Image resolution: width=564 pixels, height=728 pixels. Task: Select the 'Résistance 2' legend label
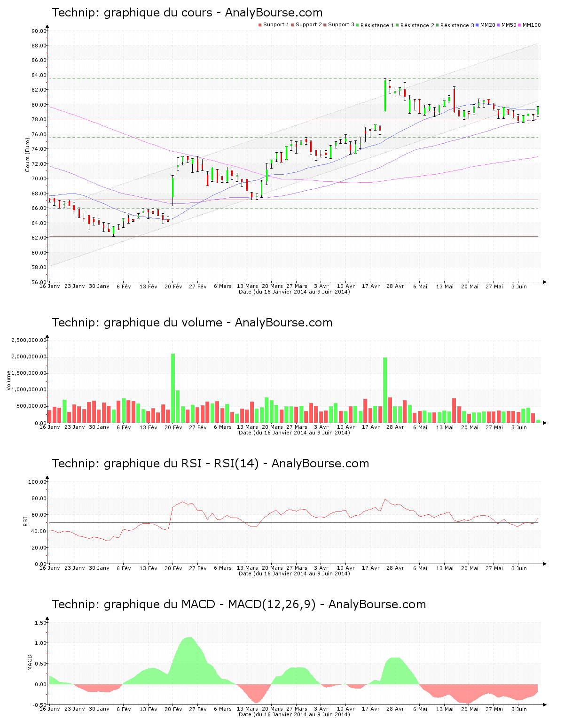pyautogui.click(x=417, y=25)
